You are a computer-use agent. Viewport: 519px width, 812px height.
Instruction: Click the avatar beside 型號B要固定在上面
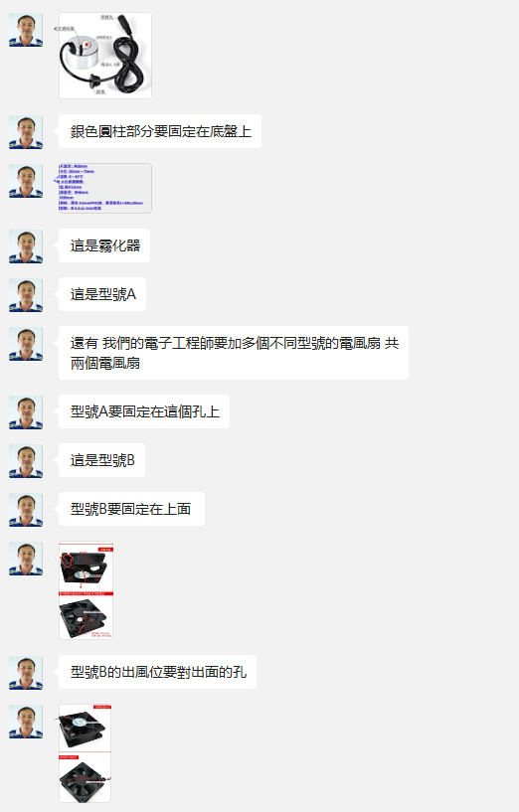[26, 511]
